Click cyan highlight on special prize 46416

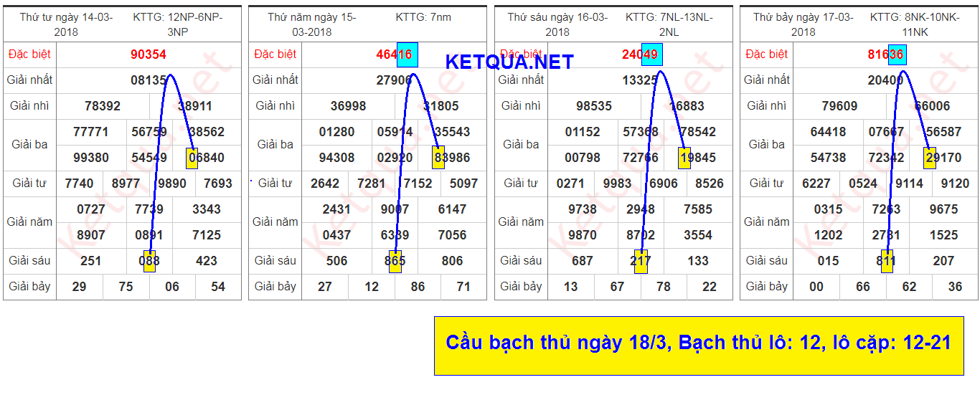[407, 54]
